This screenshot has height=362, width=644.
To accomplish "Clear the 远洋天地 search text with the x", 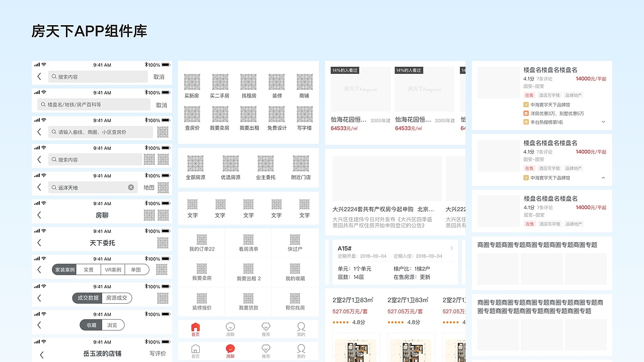I will (131, 187).
